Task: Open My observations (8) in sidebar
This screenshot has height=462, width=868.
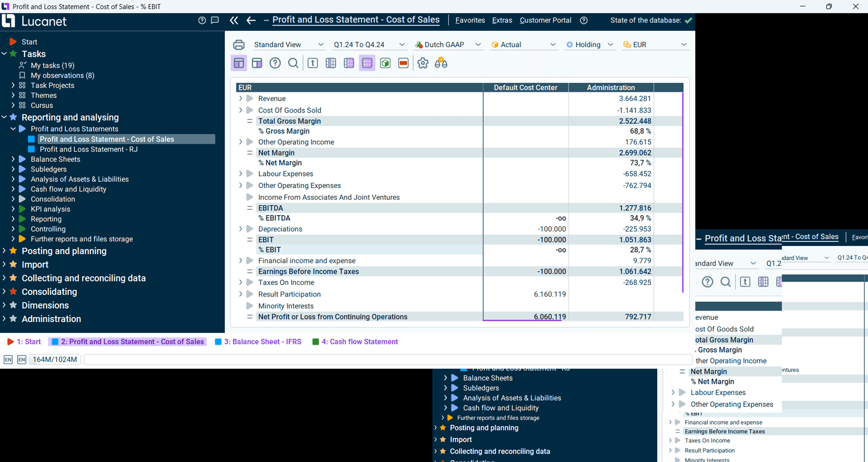Action: tap(63, 76)
